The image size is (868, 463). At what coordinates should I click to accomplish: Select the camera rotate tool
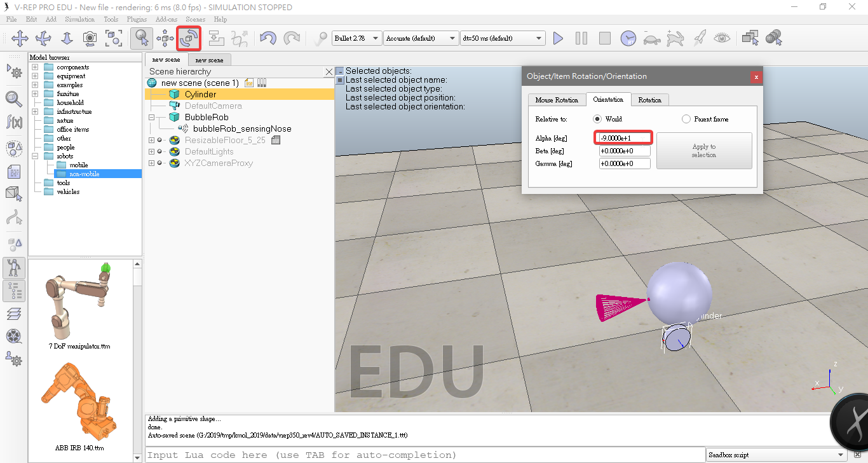[43, 38]
